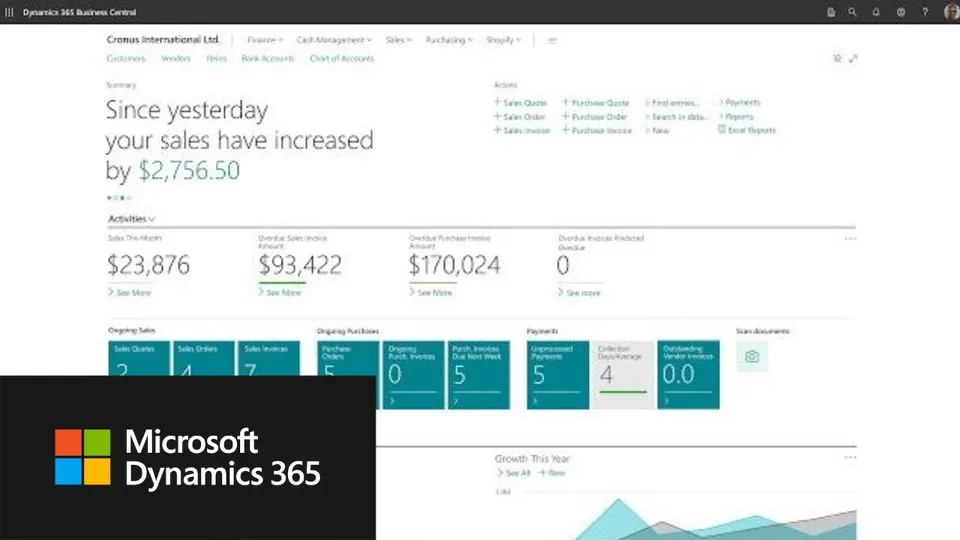Open the Chart of Accounts tab
The width and height of the screenshot is (960, 540).
point(342,59)
